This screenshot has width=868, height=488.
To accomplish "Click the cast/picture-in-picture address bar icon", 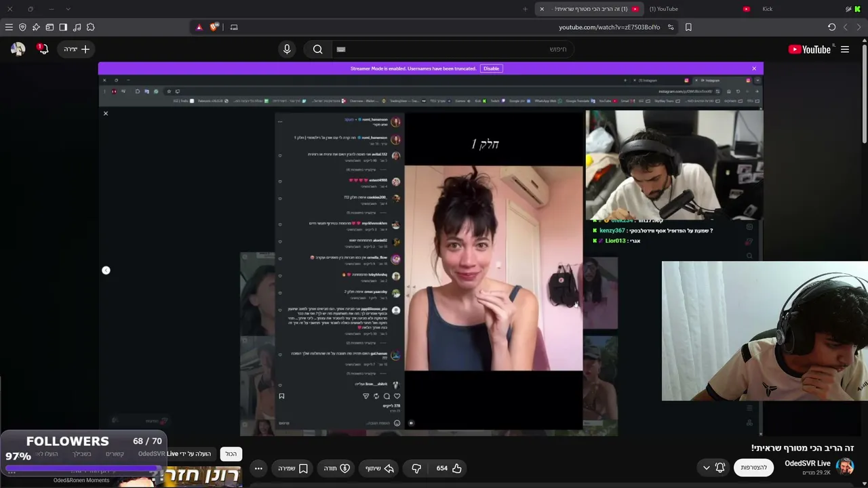I will 234,27.
